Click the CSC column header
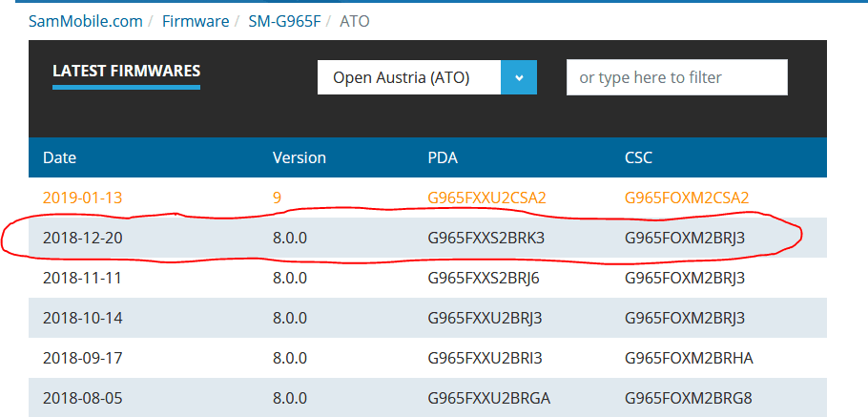Screen dimensions: 868x417 (638, 157)
